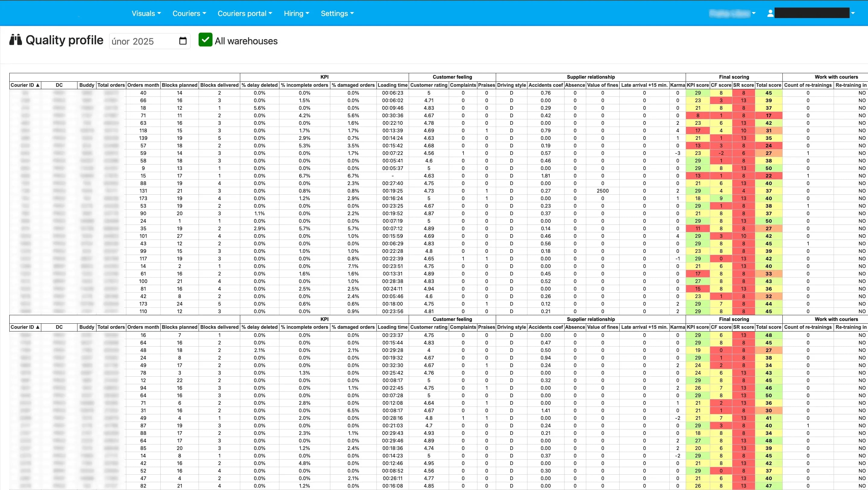Click the top table Count of re-trainings header

pyautogui.click(x=808, y=85)
